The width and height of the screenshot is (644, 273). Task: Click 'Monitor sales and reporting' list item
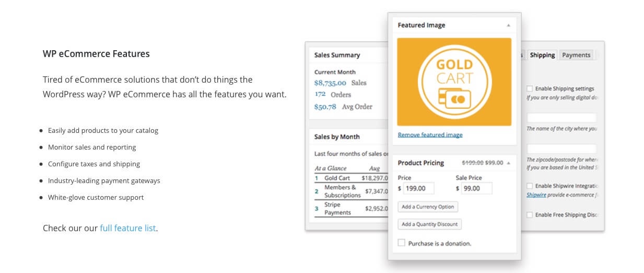point(92,147)
